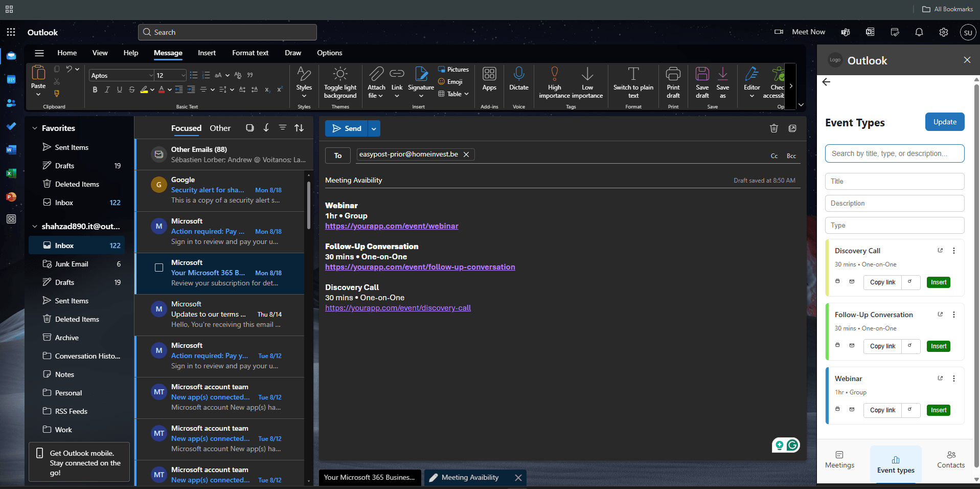Click Toggle light background icon
The width and height of the screenshot is (980, 489).
coord(340,74)
